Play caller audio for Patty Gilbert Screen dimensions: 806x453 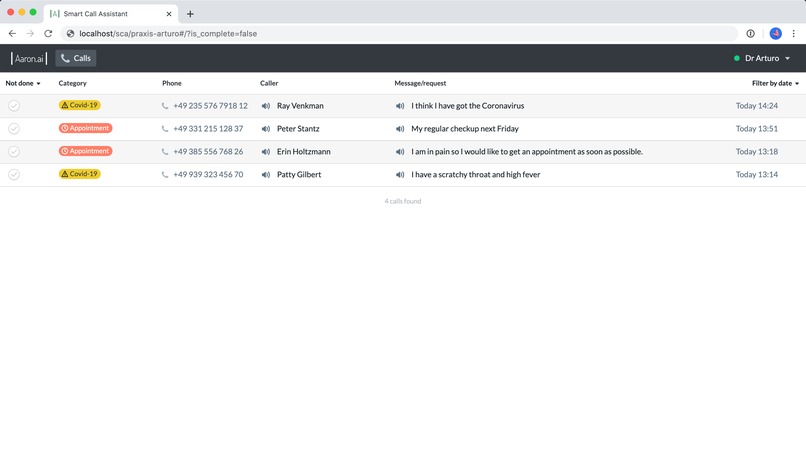(266, 175)
